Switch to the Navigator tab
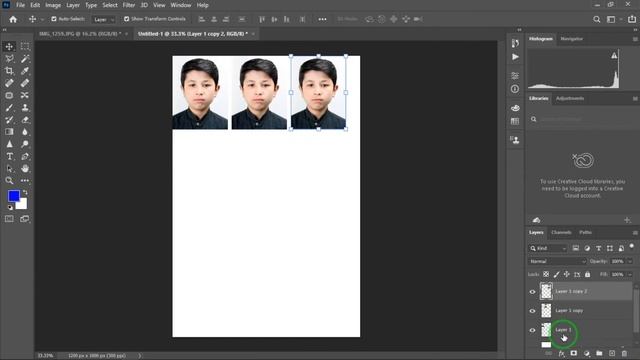The width and height of the screenshot is (640, 360). 571,39
